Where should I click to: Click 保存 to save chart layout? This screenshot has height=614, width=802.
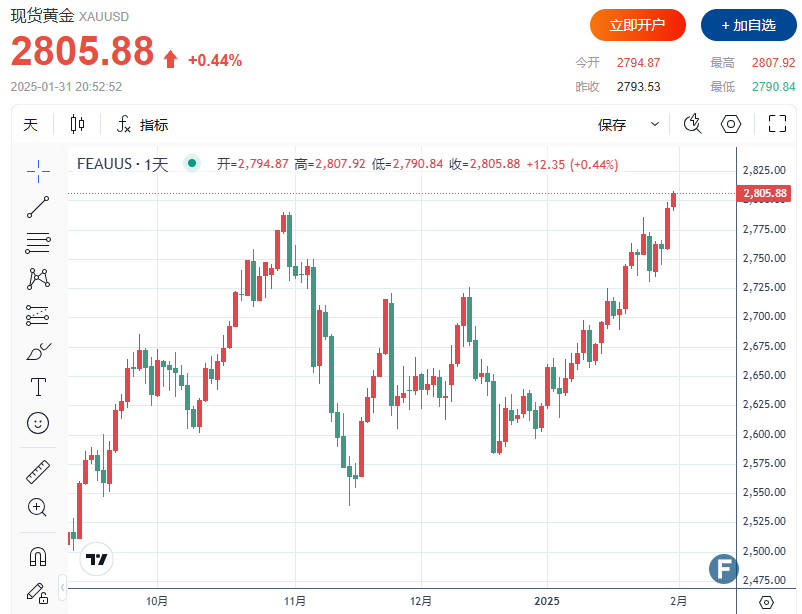(x=612, y=125)
